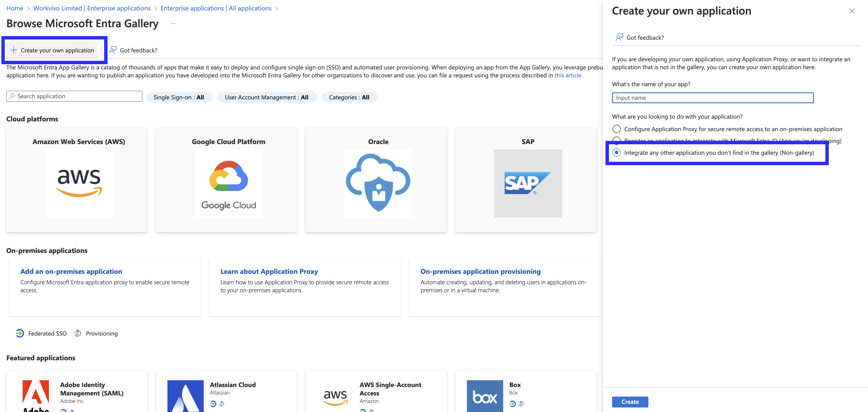Select Adobe Identity Management (SAML) title
868x412 pixels.
click(x=92, y=389)
